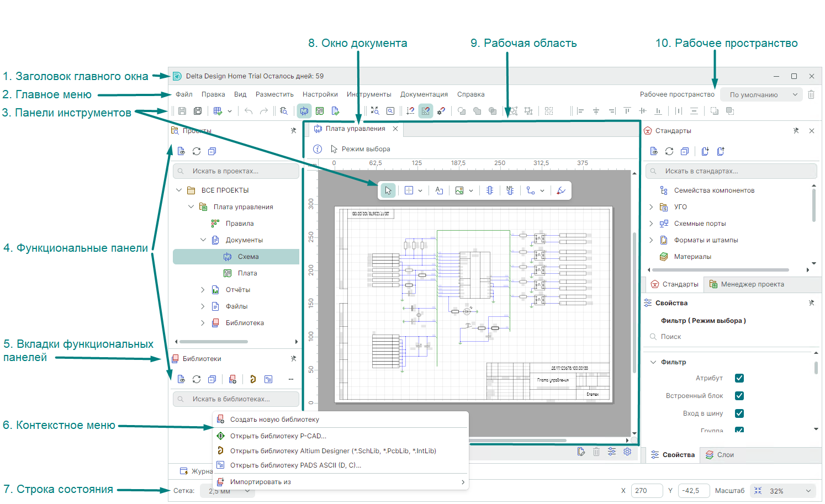This screenshot has width=825, height=504.
Task: Click the align top edges toolbar icon
Action: pyautogui.click(x=627, y=111)
